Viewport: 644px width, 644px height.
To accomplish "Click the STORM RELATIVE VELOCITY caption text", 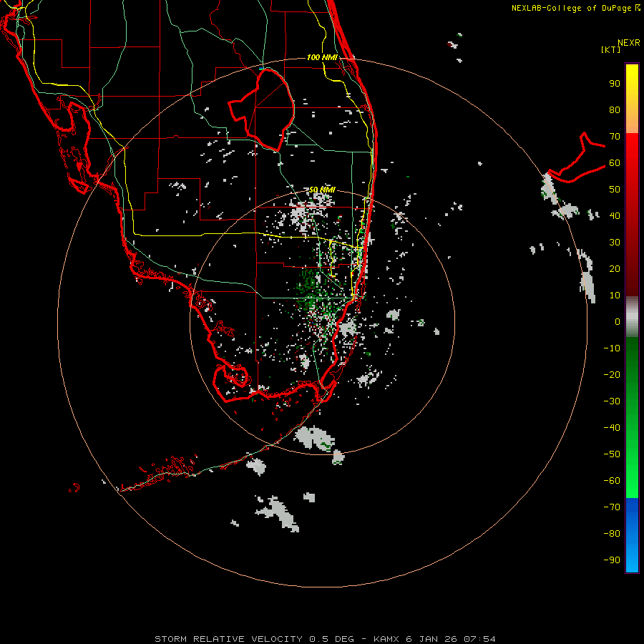I will click(229, 639).
